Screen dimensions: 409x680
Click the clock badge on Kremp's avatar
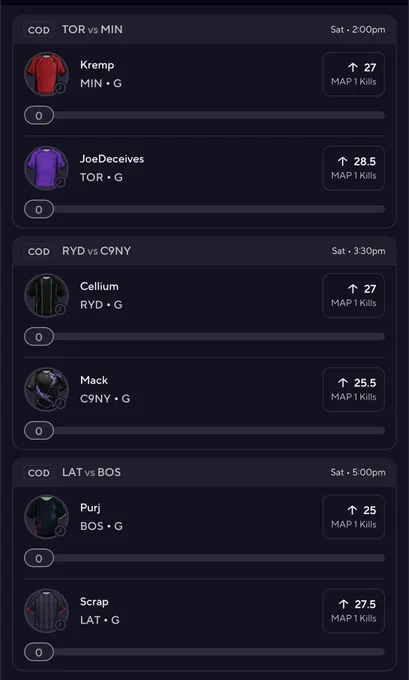(61, 88)
